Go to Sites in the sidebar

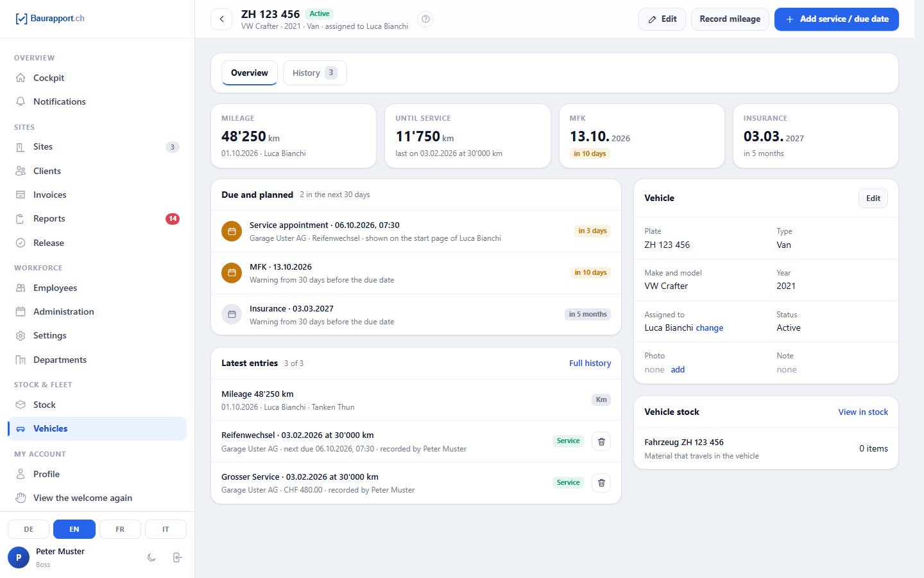[x=97, y=147]
